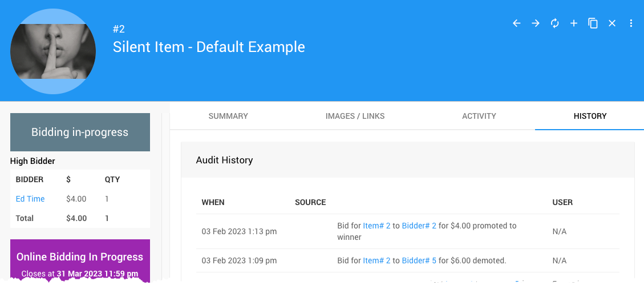Image resolution: width=644 pixels, height=297 pixels.
Task: Click the back arrow icon in header
Action: pyautogui.click(x=516, y=23)
